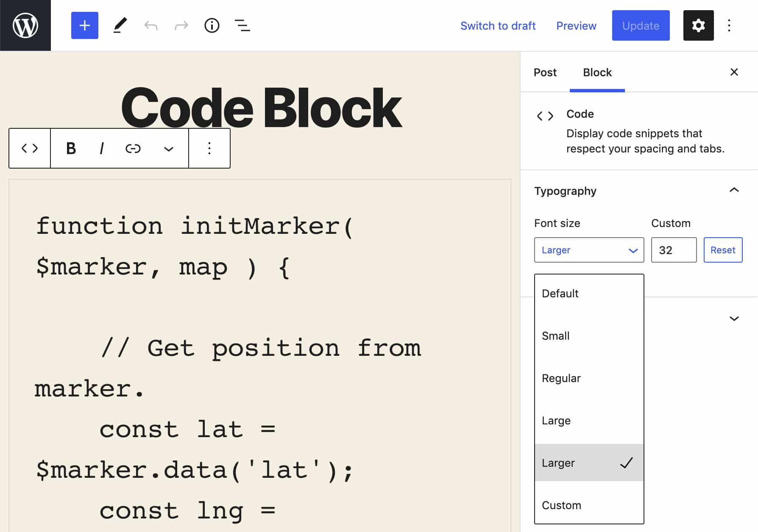
Task: Open document details information
Action: click(x=212, y=25)
